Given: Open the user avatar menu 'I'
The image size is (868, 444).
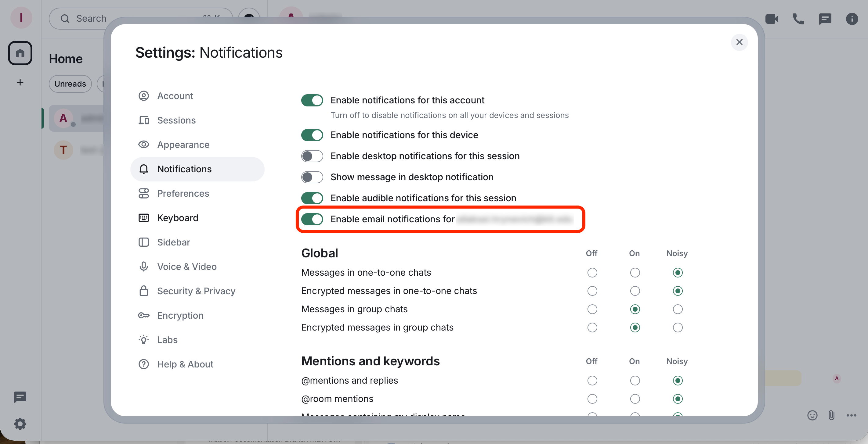Looking at the screenshot, I should (x=21, y=17).
